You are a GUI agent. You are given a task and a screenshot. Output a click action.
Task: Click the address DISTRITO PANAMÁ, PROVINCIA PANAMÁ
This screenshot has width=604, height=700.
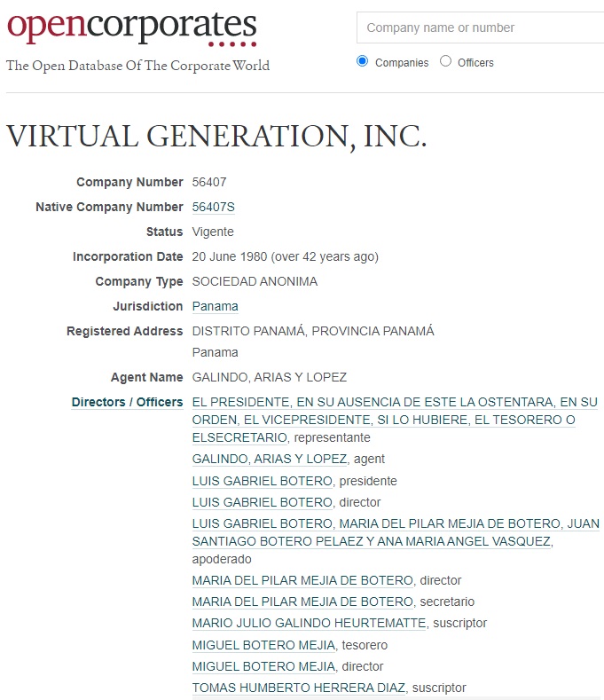click(313, 331)
